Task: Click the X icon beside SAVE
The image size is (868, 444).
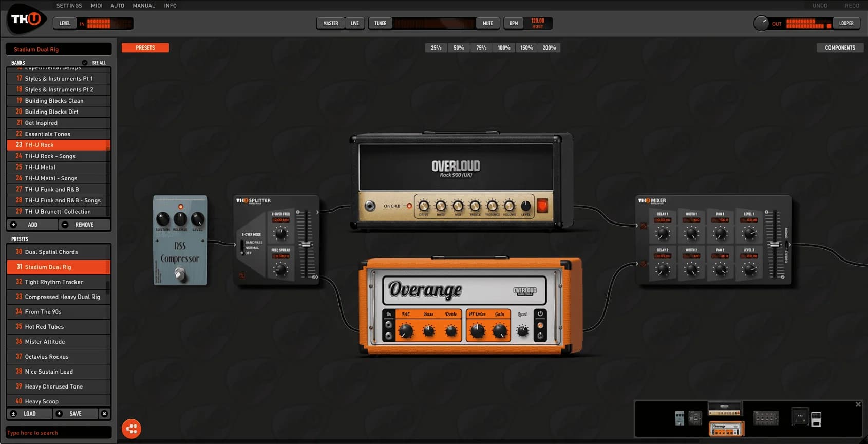Action: (104, 414)
